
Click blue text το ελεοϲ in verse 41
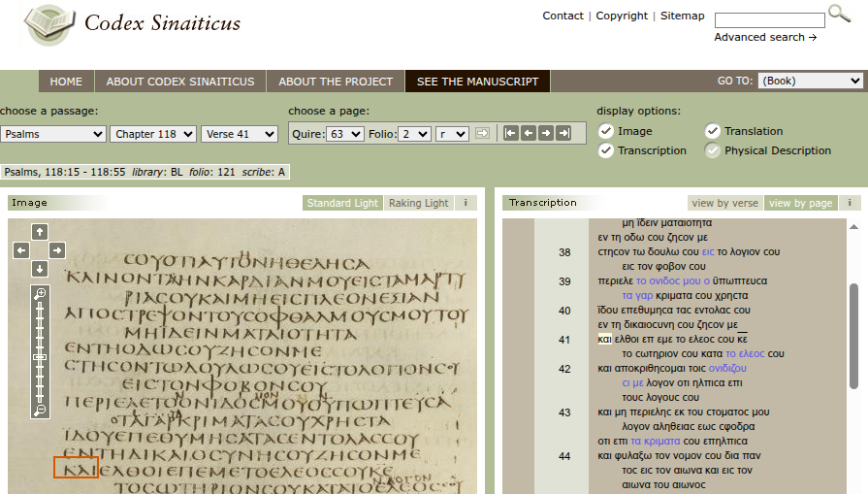tap(745, 354)
